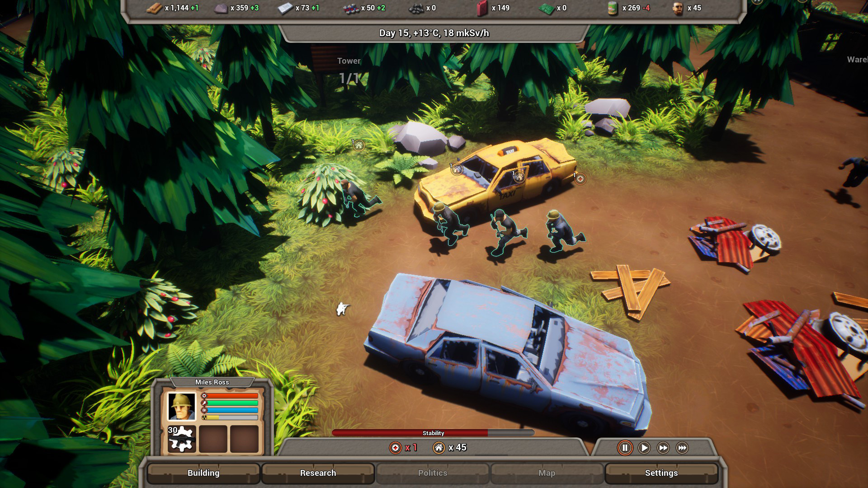
Task: Pause the game
Action: coord(625,448)
